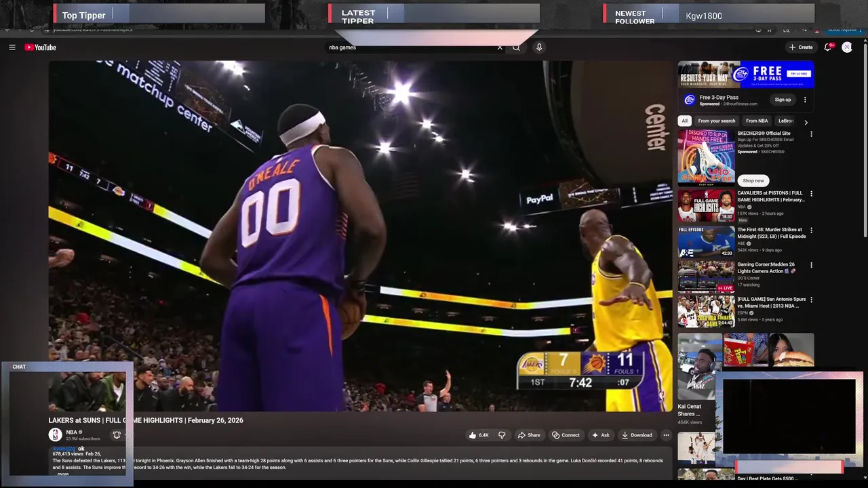Open Spurs vs Heat 2013 thumbnail
The image size is (868, 488).
(x=706, y=311)
